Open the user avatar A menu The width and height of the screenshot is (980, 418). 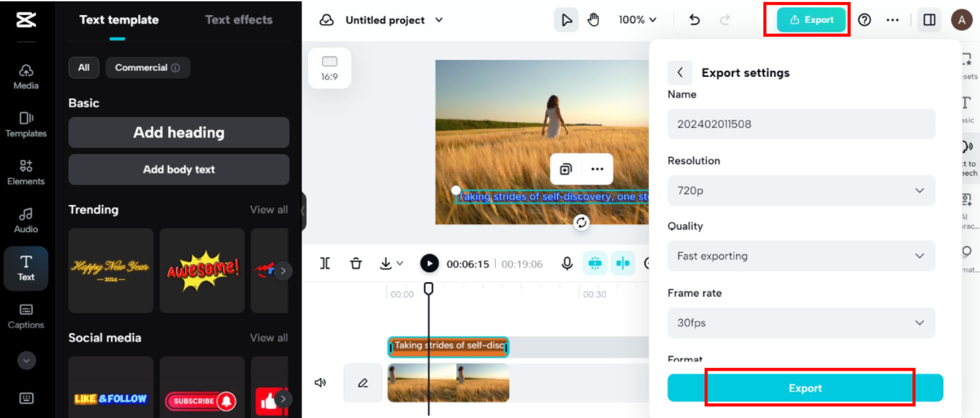pos(962,20)
